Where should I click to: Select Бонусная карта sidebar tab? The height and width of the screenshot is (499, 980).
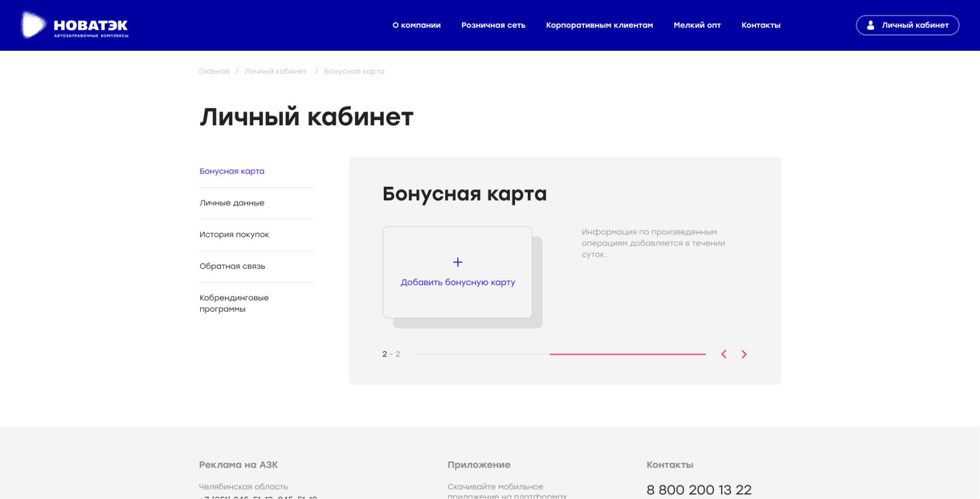pos(232,171)
